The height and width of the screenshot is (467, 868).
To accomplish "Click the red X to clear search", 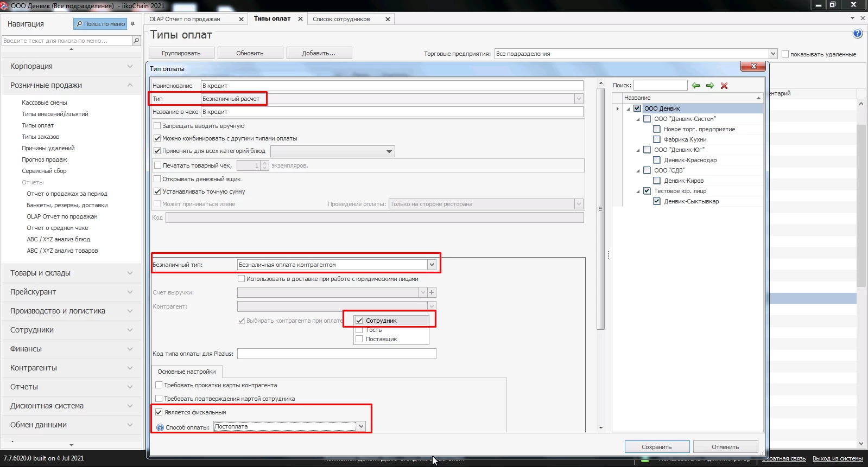I will pos(724,86).
